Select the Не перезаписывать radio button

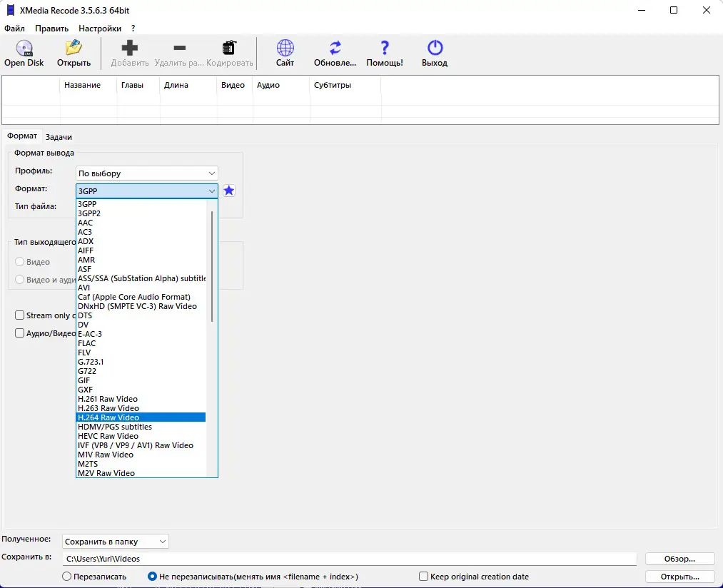click(x=152, y=577)
